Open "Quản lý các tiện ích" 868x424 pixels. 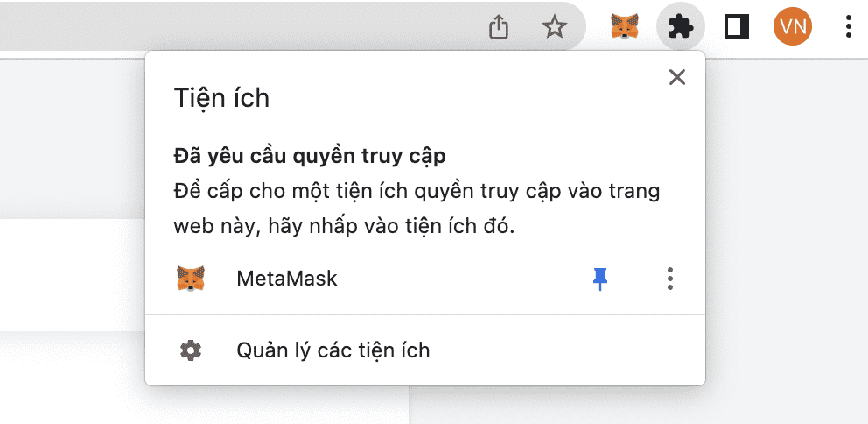pyautogui.click(x=333, y=351)
